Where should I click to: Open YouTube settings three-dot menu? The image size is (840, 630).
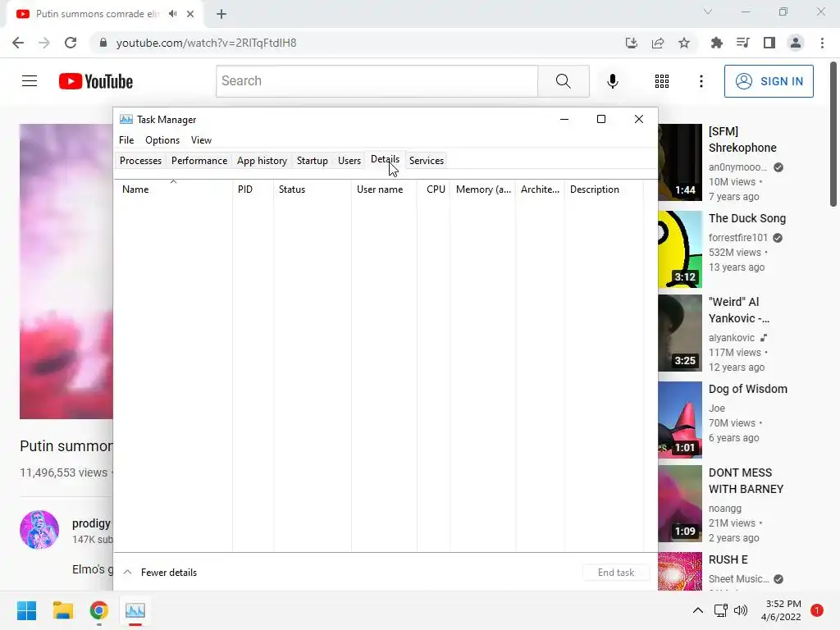[701, 81]
